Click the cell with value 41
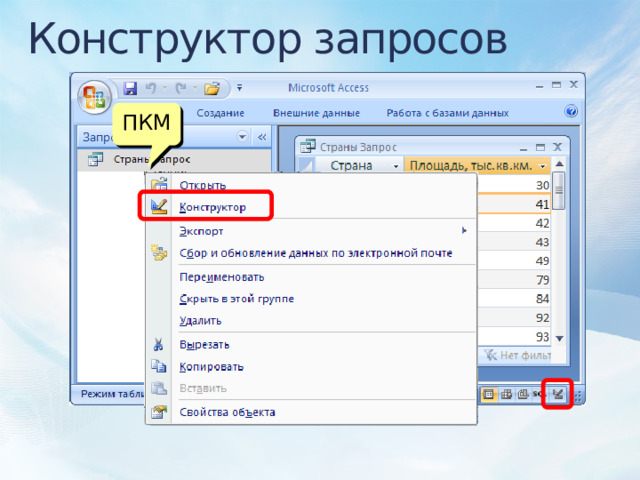Image resolution: width=640 pixels, height=480 pixels. pos(513,204)
